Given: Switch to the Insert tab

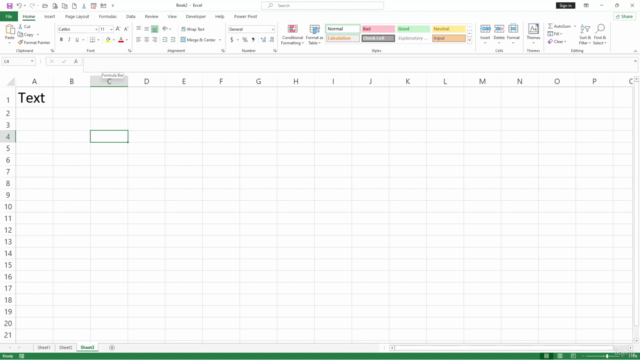Looking at the screenshot, I should click(x=49, y=17).
